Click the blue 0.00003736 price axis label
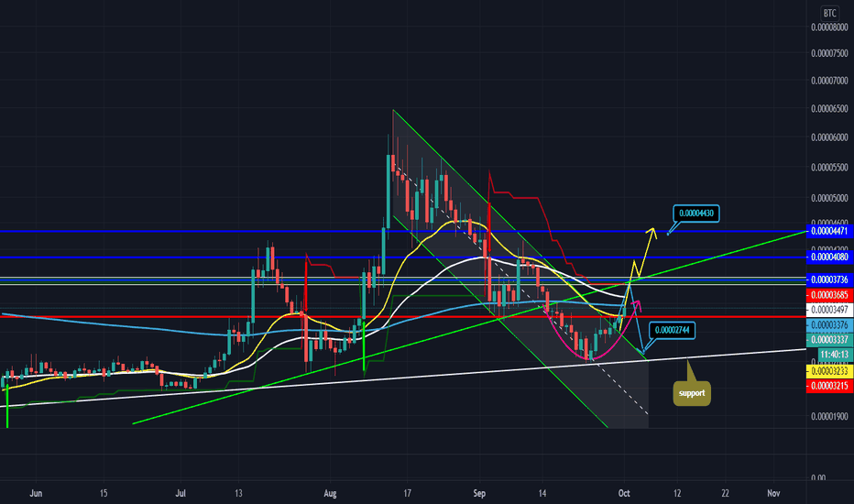Screen dimensions: 854x504 click(x=829, y=279)
